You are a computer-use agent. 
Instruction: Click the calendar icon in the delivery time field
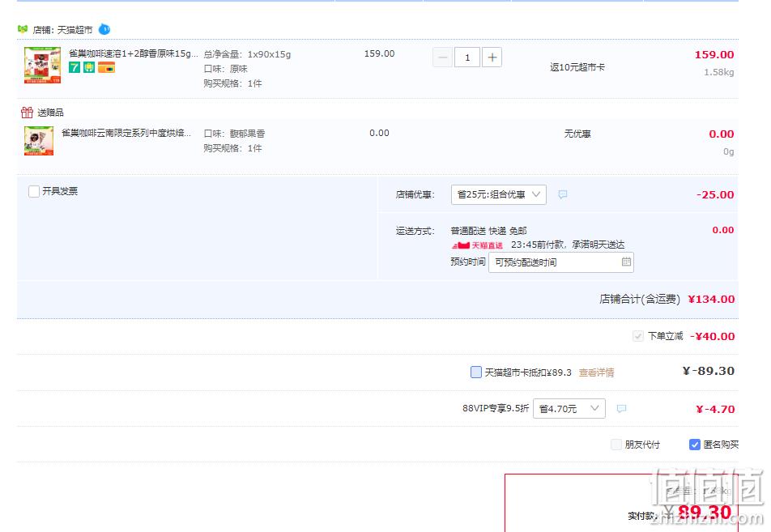coord(626,262)
